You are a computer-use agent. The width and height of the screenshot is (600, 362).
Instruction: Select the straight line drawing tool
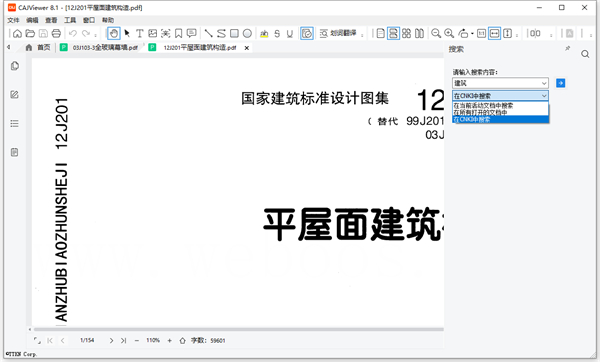coord(209,34)
